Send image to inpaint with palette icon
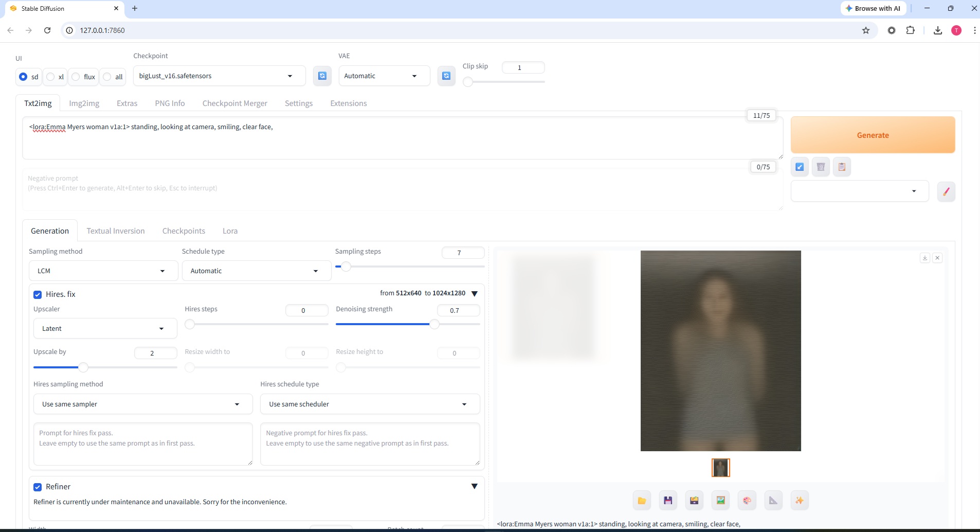The height and width of the screenshot is (532, 980). click(747, 500)
